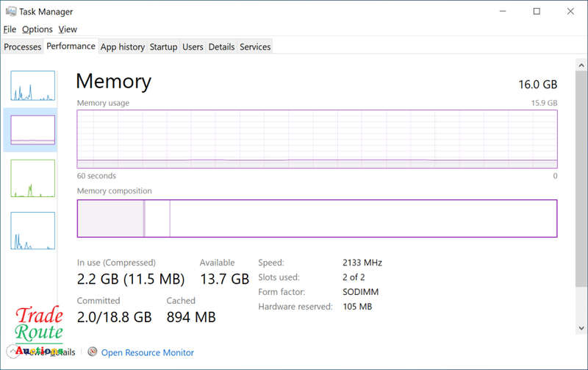Switch to the Services tab
The height and width of the screenshot is (370, 588).
pos(255,46)
